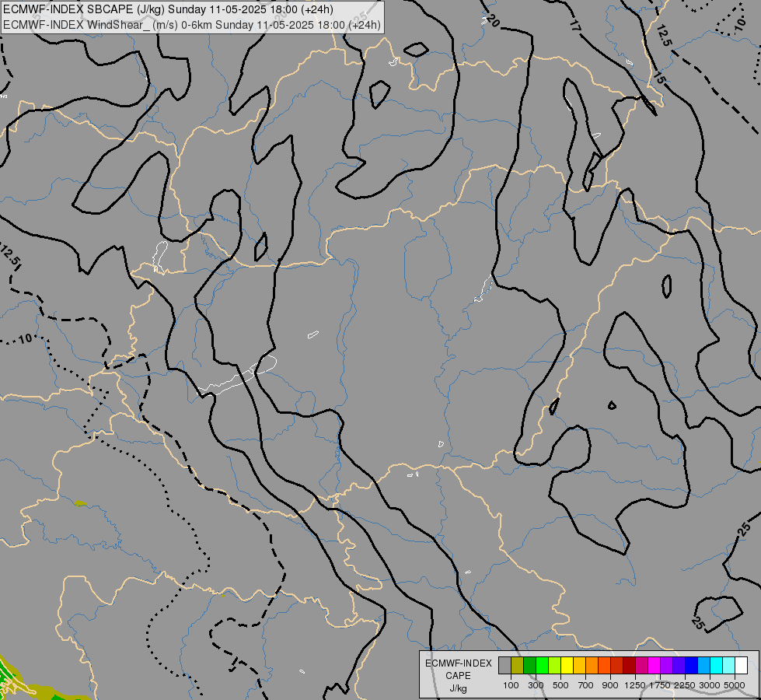The height and width of the screenshot is (700, 761).
Task: Click the 15 wind shear contour label
Action: (x=659, y=78)
